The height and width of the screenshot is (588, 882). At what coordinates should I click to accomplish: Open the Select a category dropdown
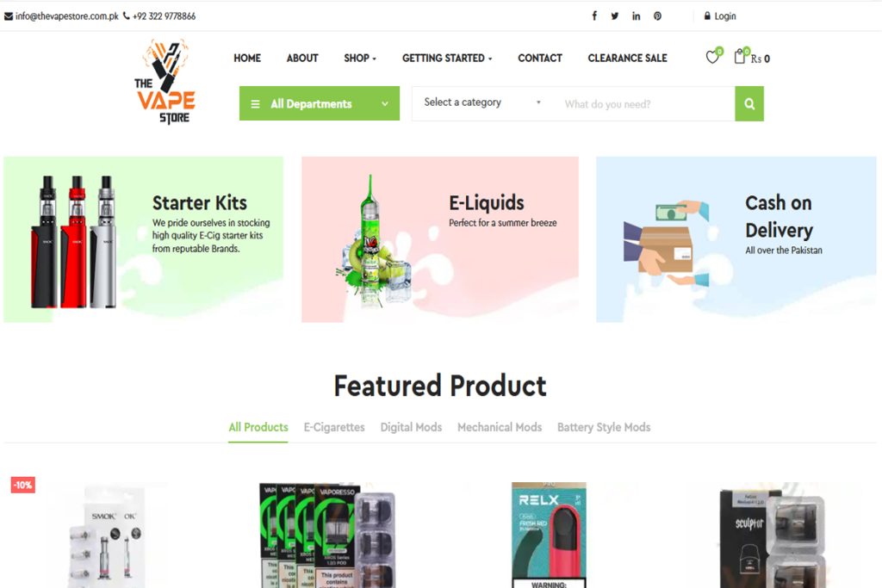click(x=482, y=102)
